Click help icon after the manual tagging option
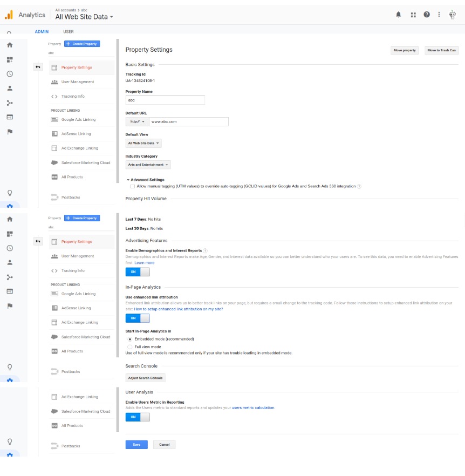 click(359, 186)
